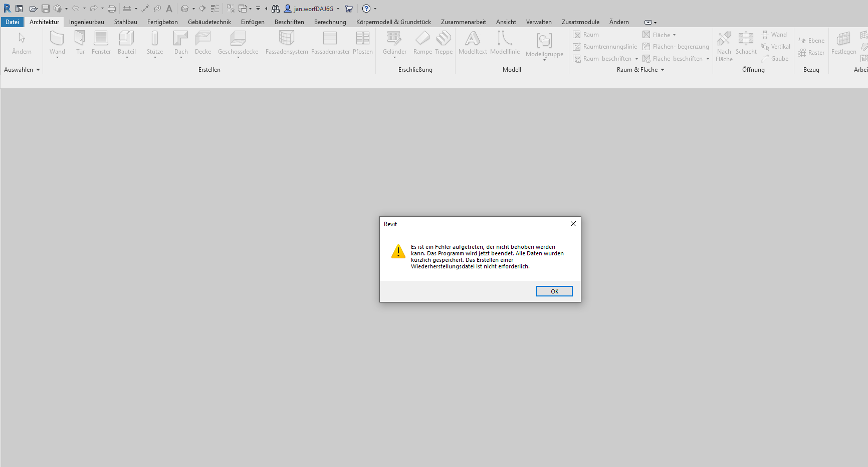This screenshot has height=467, width=868.
Task: Switch to the Ansicht tab
Action: click(506, 22)
